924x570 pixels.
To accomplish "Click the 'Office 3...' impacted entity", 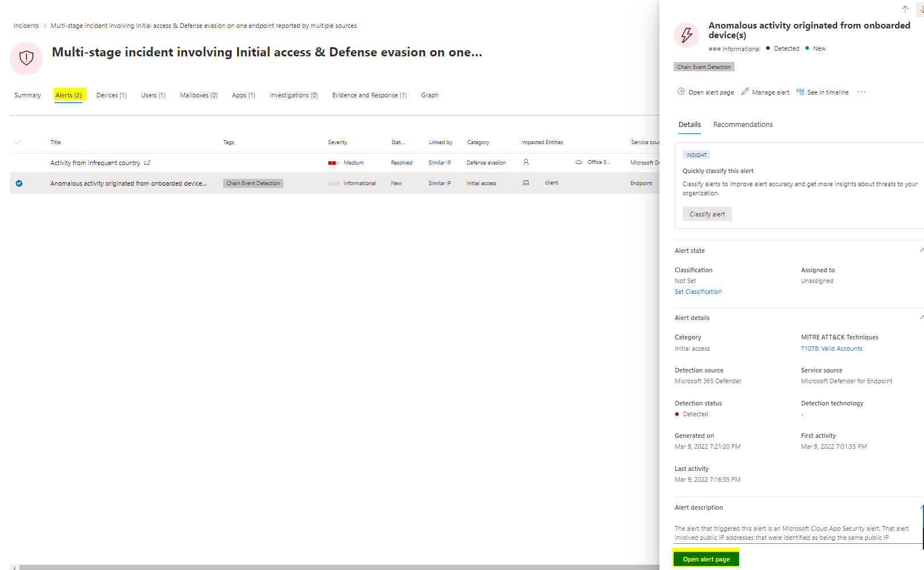I will coord(599,162).
